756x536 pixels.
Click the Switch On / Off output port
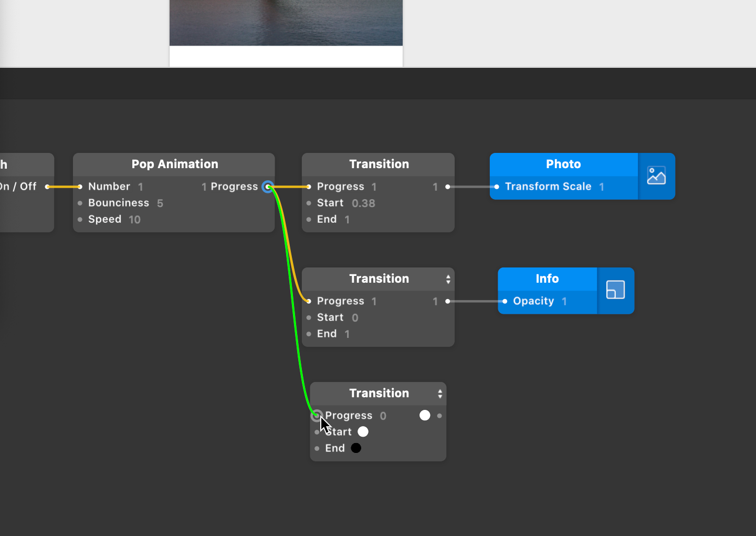click(x=47, y=187)
